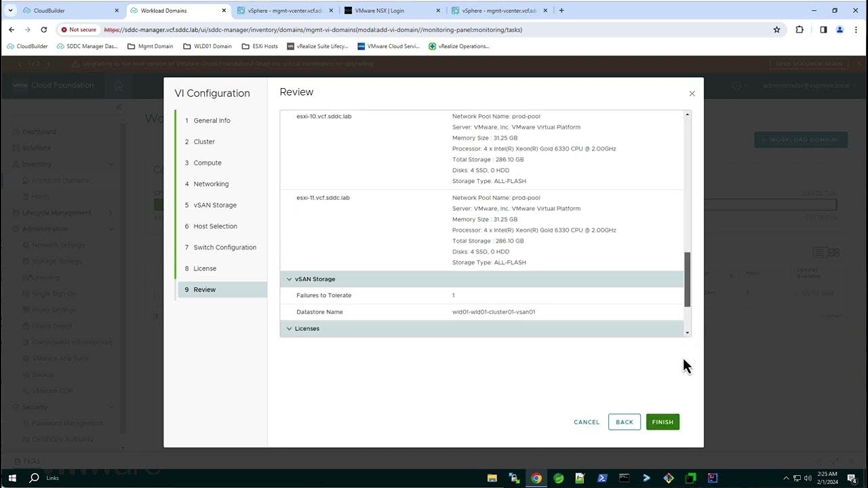Close the Review dialog with X icon
Image resolution: width=868 pixels, height=488 pixels.
[692, 94]
